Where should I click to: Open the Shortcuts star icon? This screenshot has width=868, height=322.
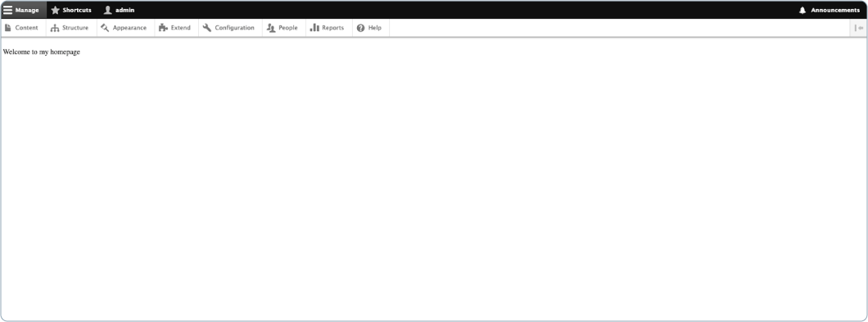(x=56, y=10)
